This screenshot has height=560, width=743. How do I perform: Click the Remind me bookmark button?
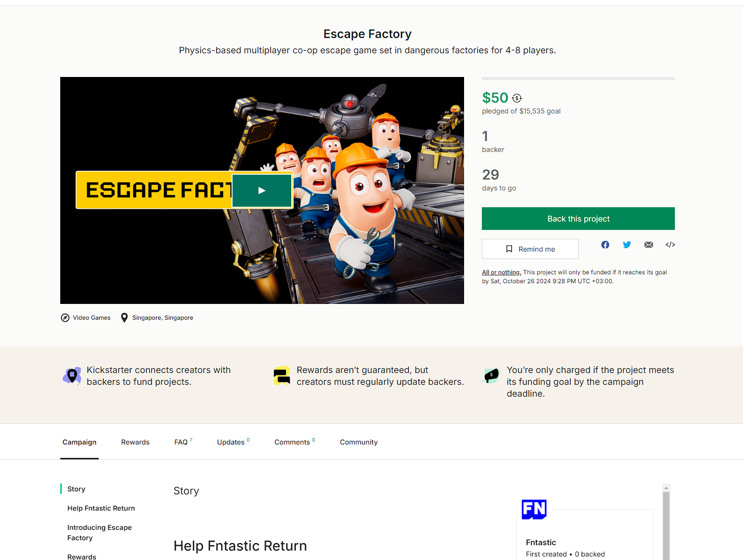(x=530, y=249)
